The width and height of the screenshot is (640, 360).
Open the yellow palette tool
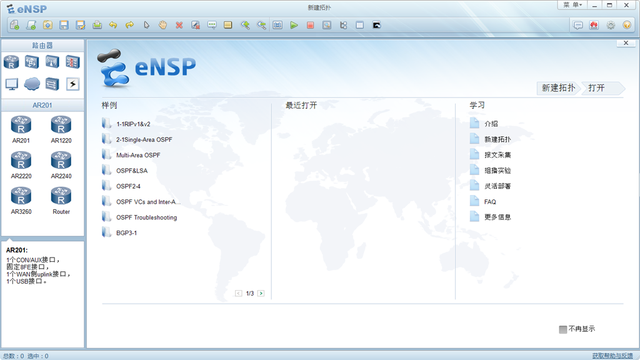coord(228,25)
